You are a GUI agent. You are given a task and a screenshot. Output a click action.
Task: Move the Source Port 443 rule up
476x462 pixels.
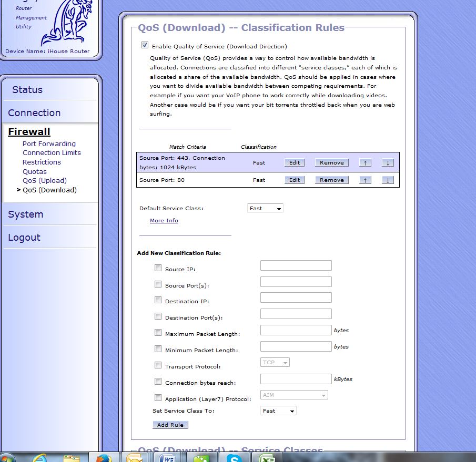point(365,162)
